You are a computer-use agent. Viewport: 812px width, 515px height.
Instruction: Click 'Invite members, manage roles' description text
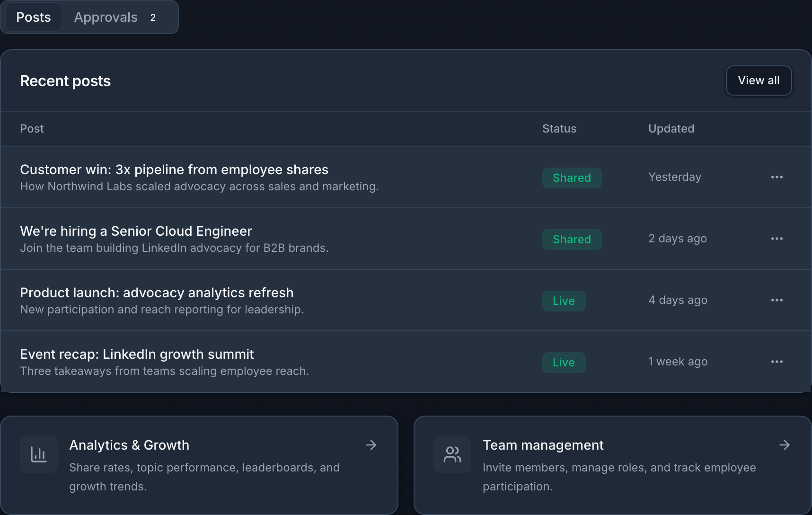pyautogui.click(x=619, y=477)
